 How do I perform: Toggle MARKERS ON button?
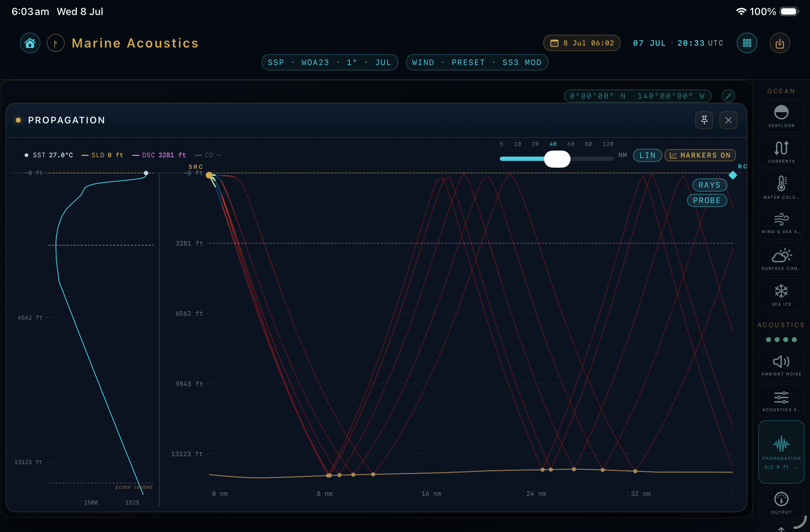(x=700, y=156)
